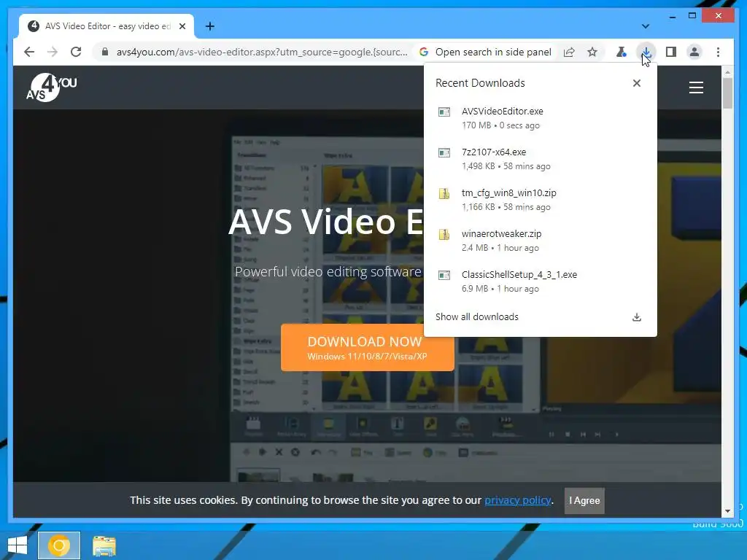Click the AVS4YOU logo
This screenshot has height=560, width=747.
(52, 87)
